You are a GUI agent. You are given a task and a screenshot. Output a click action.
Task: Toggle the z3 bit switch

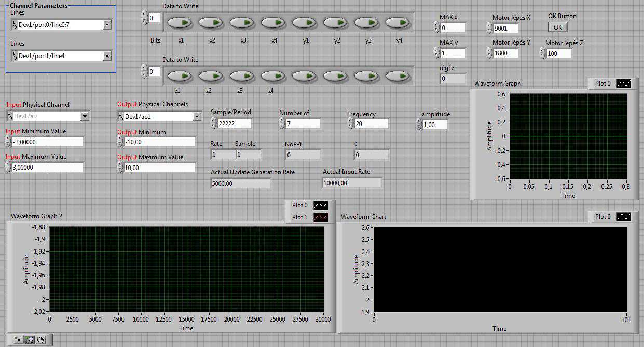pos(243,76)
